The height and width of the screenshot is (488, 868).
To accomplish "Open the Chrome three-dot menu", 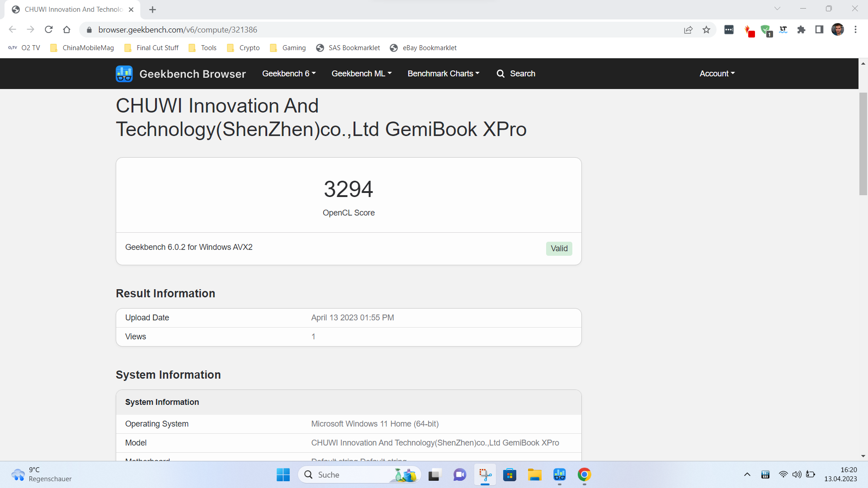I will coord(855,30).
